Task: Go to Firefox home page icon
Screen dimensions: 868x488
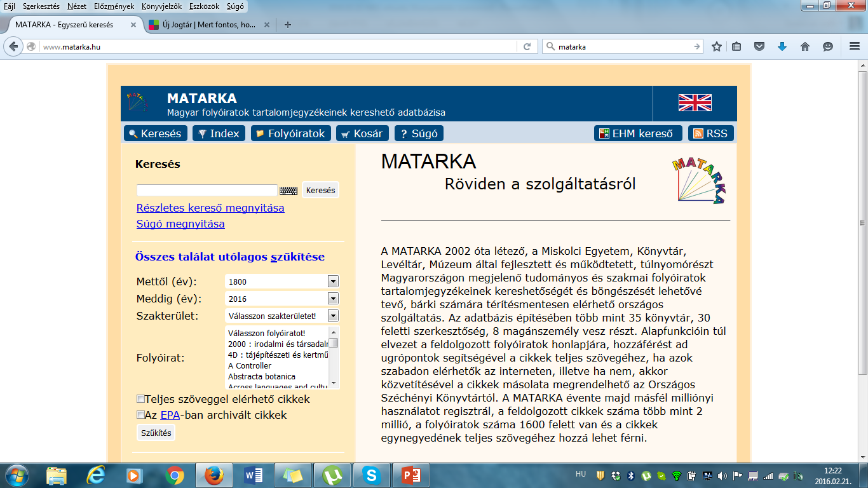Action: click(805, 46)
